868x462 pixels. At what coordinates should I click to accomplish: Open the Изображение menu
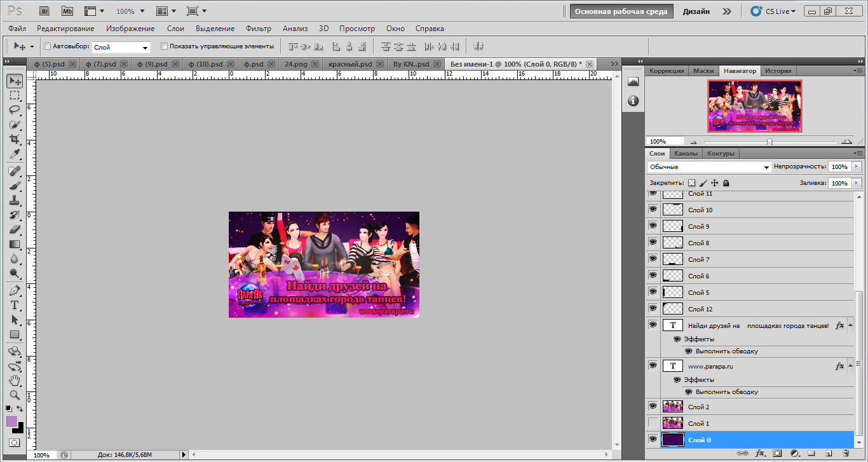[130, 29]
